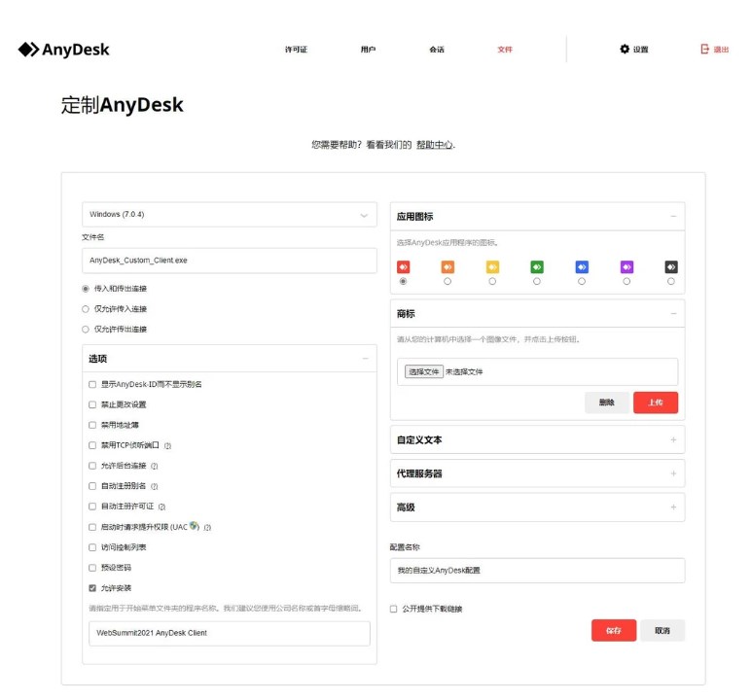752x700 pixels.
Task: Click the AnyDesk logo in header
Action: (64, 50)
